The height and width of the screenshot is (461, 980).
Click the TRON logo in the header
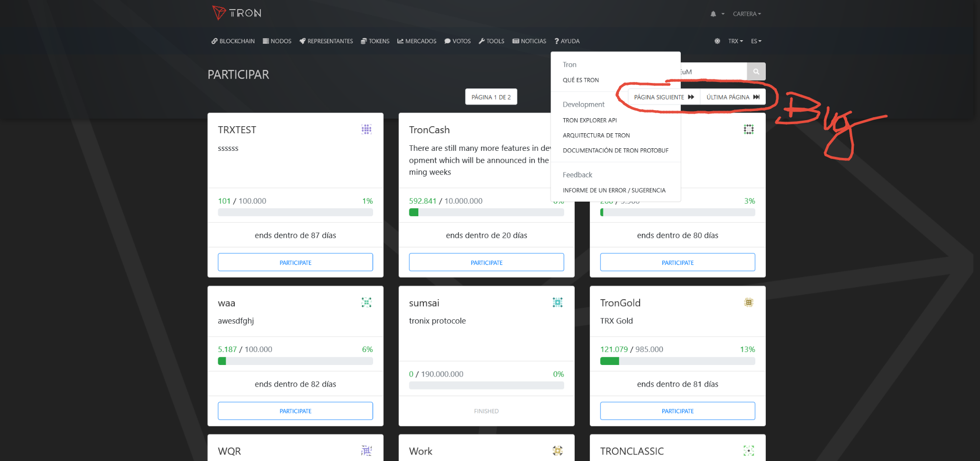236,13
